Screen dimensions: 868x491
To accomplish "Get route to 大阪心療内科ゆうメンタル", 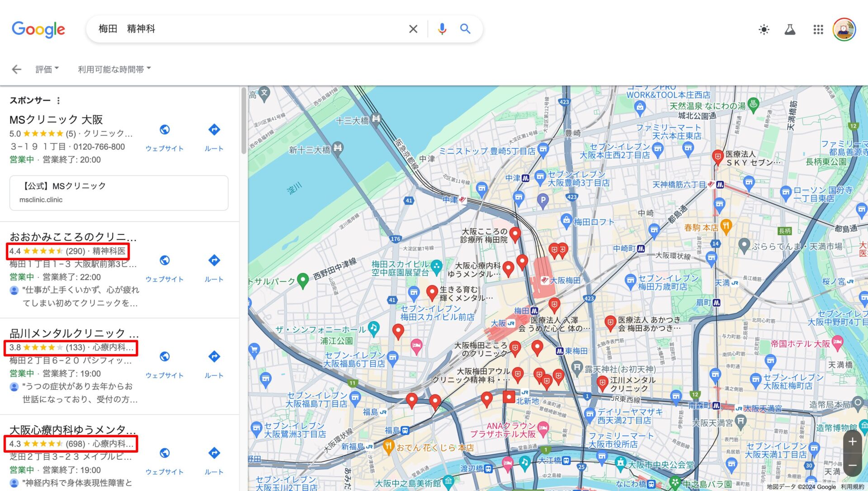I will (214, 461).
